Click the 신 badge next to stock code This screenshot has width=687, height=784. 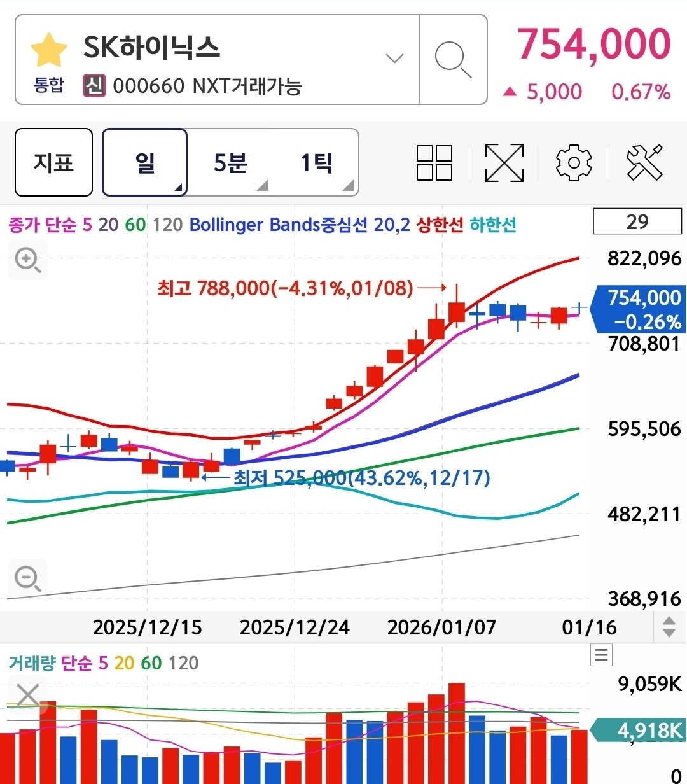click(x=94, y=85)
